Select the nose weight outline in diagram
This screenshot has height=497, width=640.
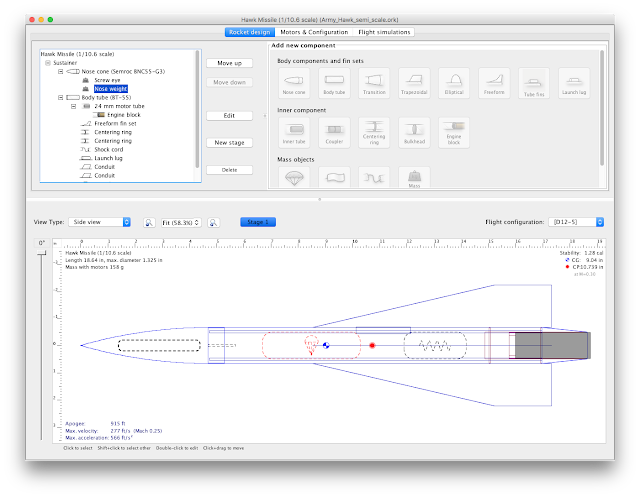[159, 345]
